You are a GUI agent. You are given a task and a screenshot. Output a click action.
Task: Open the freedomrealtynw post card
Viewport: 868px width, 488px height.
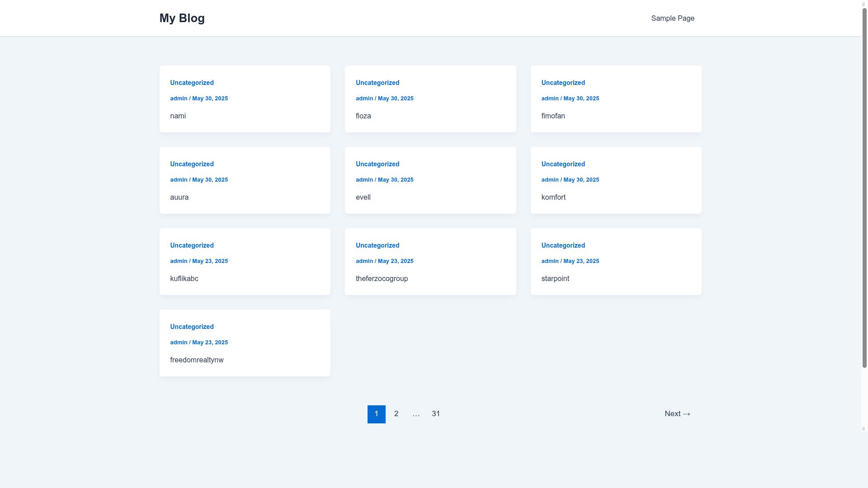[197, 360]
